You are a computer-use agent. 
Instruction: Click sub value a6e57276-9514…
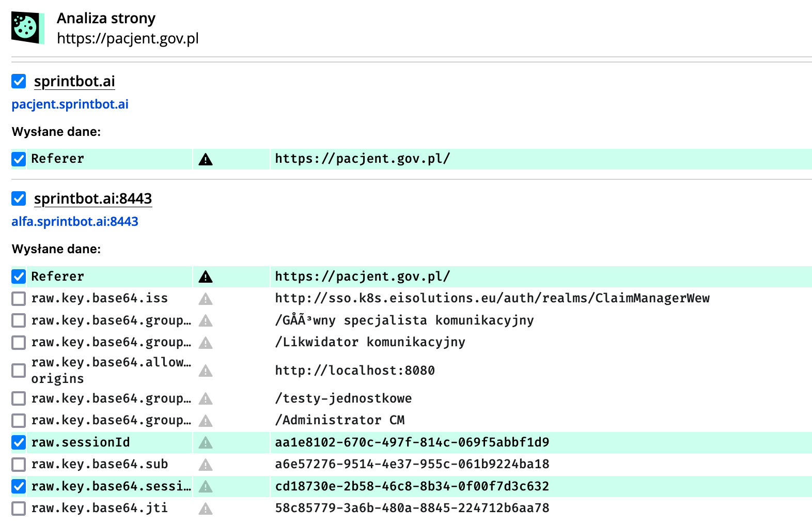[x=412, y=464]
